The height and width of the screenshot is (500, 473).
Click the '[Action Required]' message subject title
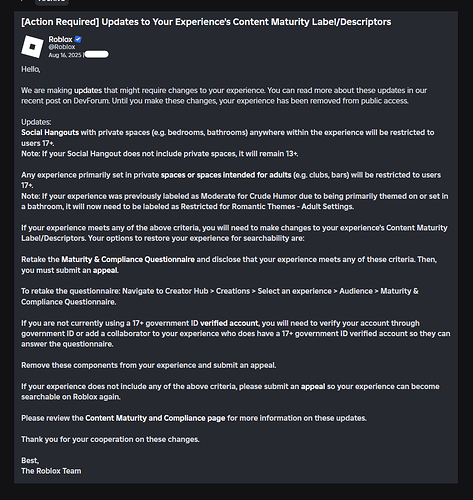[206, 22]
